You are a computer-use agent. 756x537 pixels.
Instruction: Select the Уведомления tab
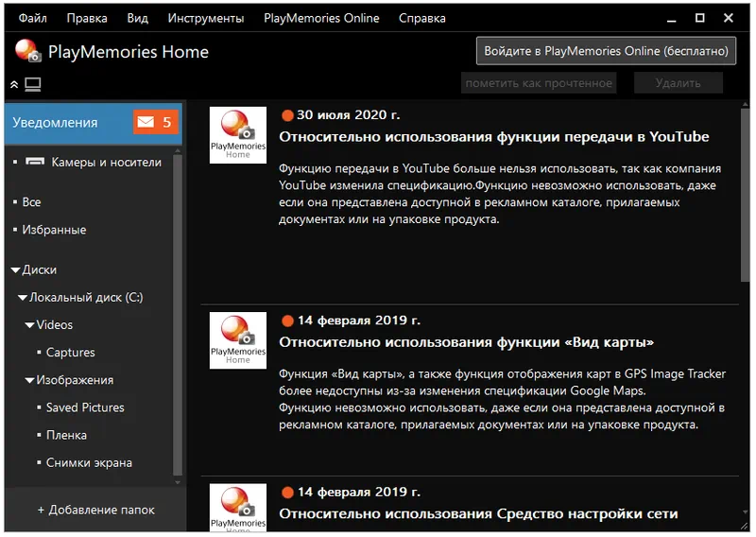click(94, 123)
